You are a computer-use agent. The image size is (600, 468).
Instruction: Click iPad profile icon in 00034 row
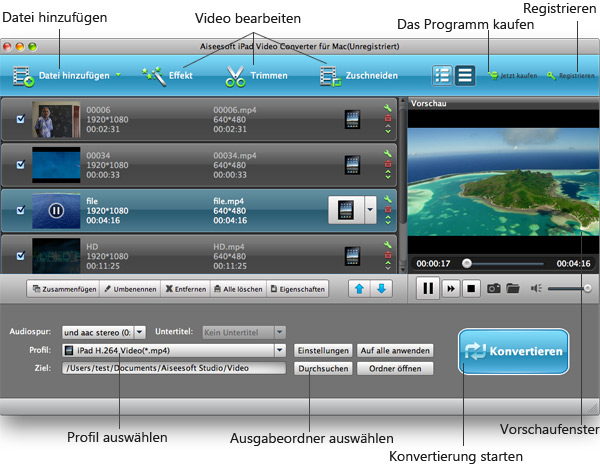tap(352, 165)
